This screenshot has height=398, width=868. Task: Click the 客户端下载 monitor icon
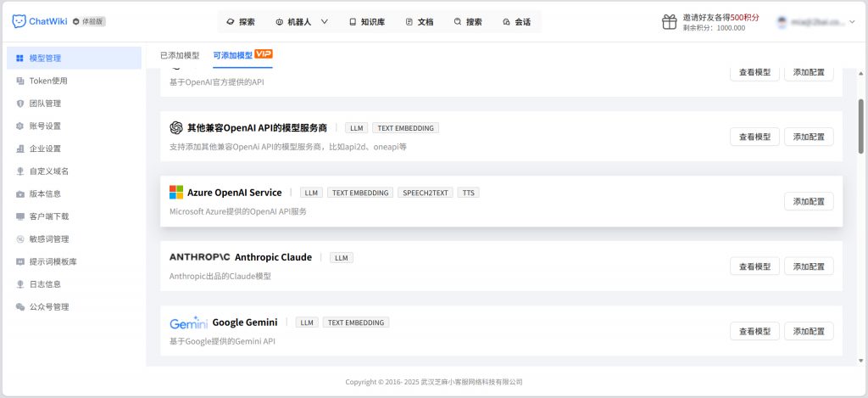point(20,216)
